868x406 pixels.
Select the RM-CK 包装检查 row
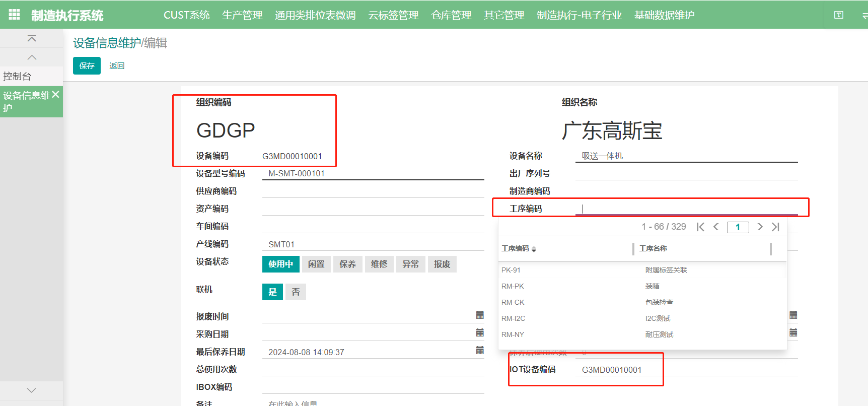[x=642, y=302]
